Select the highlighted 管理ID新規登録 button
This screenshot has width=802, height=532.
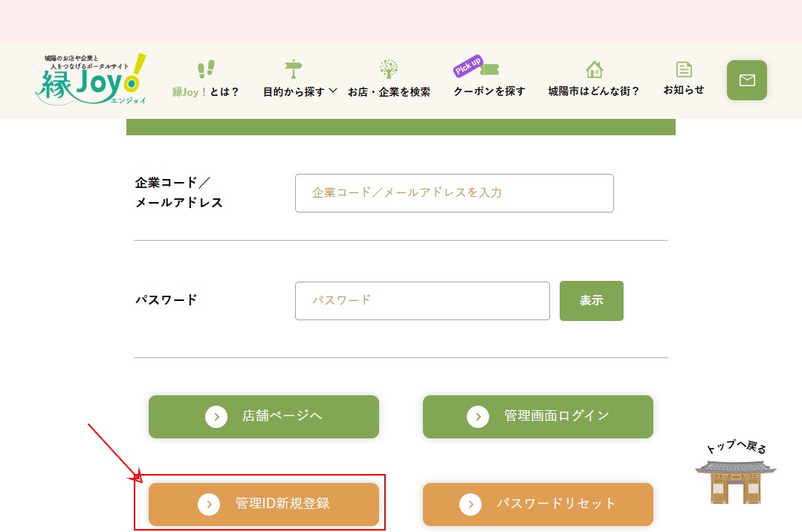(x=263, y=504)
